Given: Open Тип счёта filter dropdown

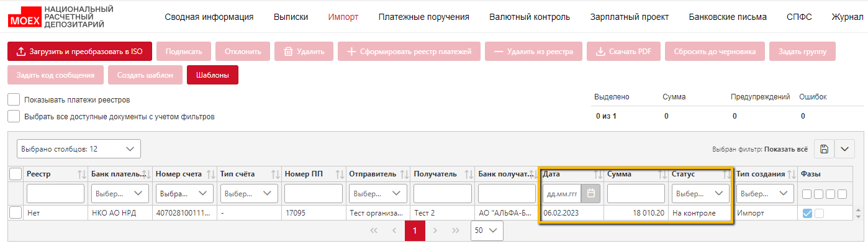Looking at the screenshot, I should (249, 193).
